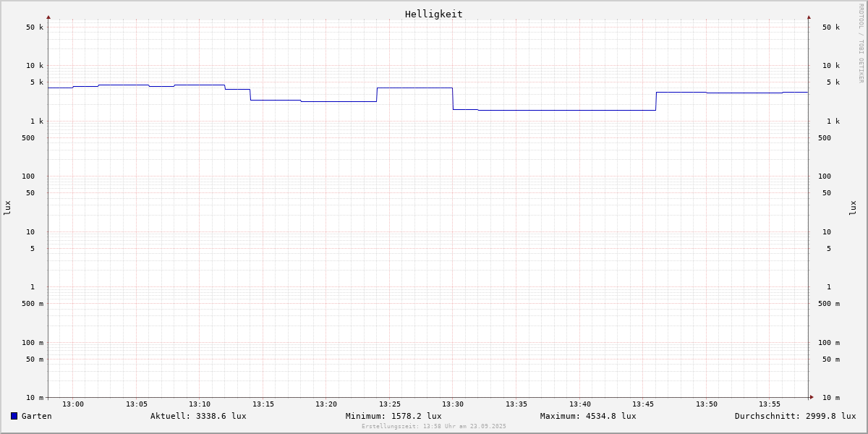
Task: Click the 13:40 time axis label
Action: coord(580,404)
